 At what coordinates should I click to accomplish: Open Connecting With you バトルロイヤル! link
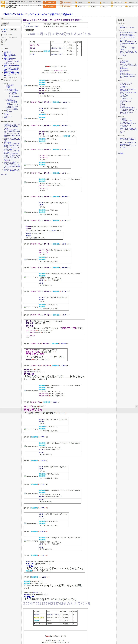pos(12,74)
